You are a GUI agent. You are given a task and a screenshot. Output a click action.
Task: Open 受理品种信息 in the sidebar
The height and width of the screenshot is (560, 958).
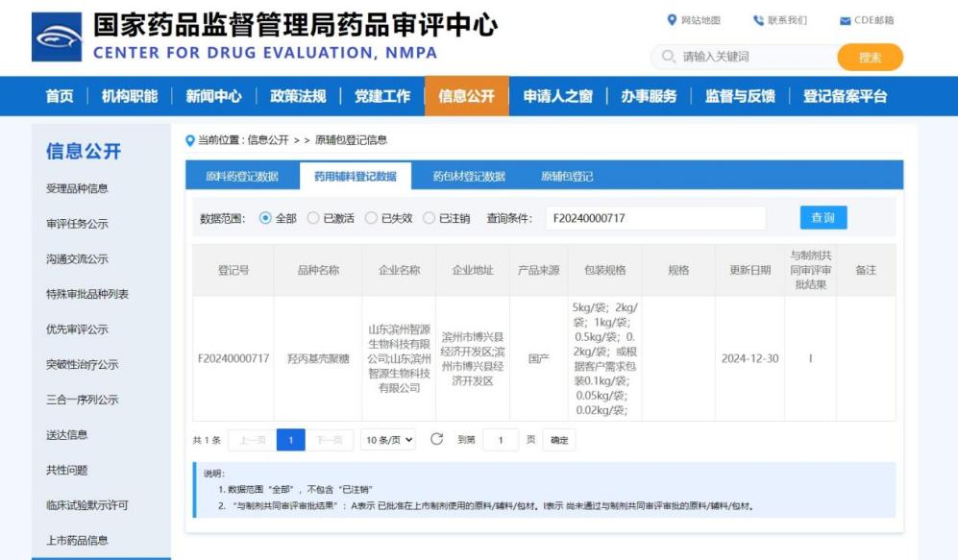[77, 188]
